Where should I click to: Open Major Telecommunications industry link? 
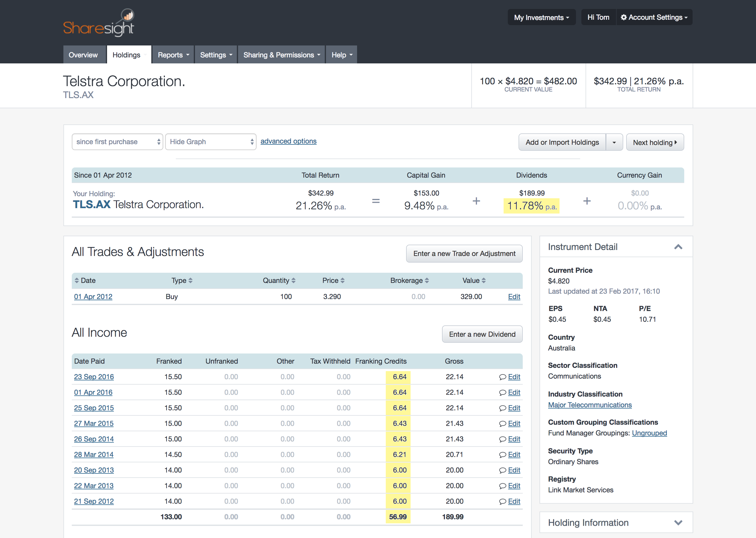(590, 405)
